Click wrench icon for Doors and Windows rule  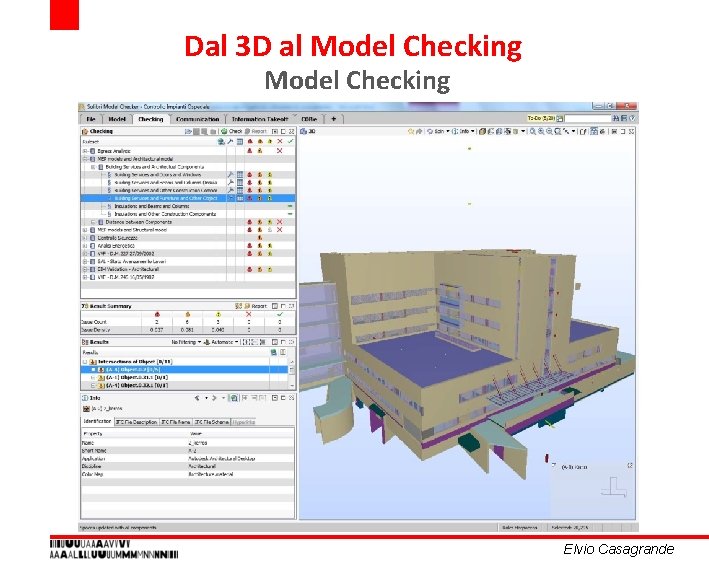231,175
